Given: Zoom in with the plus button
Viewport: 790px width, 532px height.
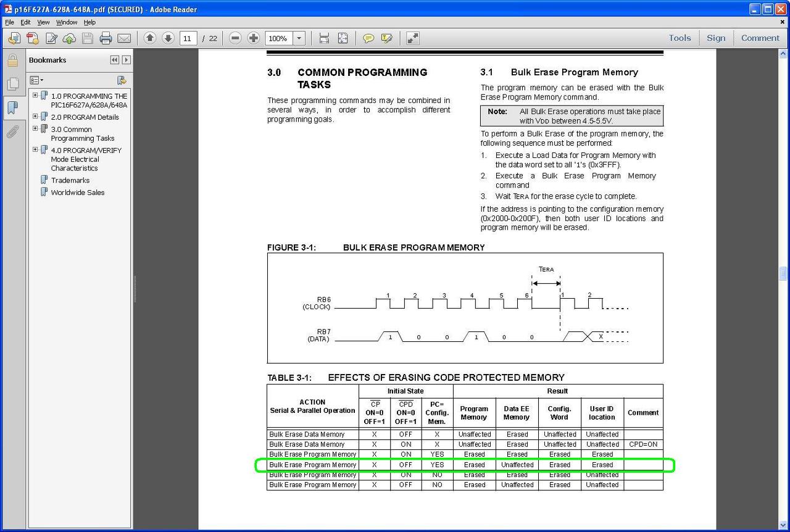Looking at the screenshot, I should (253, 38).
